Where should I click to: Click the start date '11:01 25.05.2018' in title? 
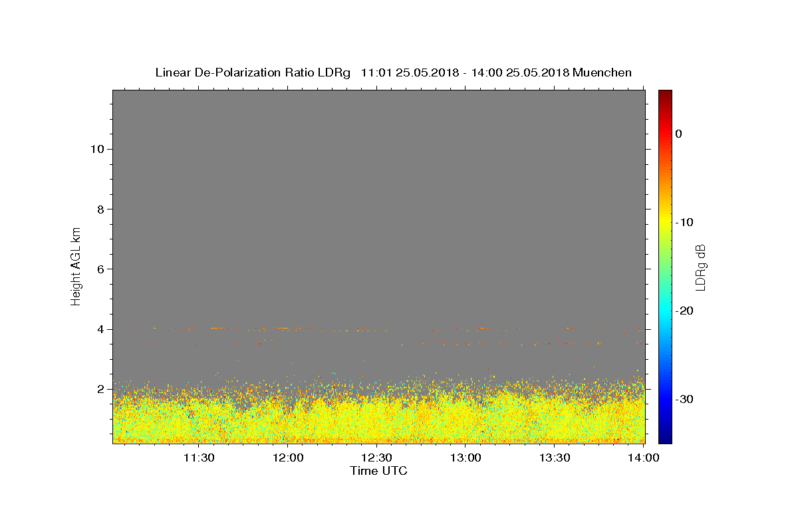click(x=410, y=72)
